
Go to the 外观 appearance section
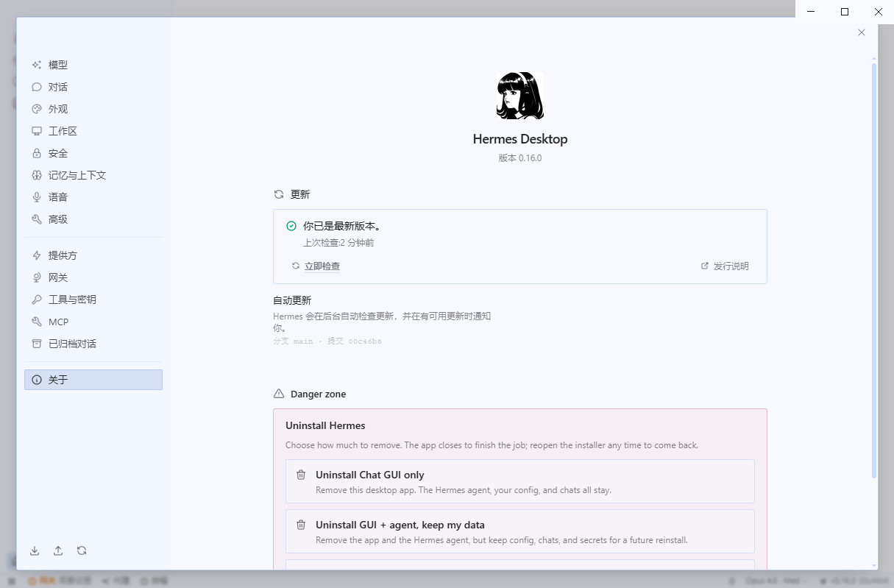[x=93, y=109]
